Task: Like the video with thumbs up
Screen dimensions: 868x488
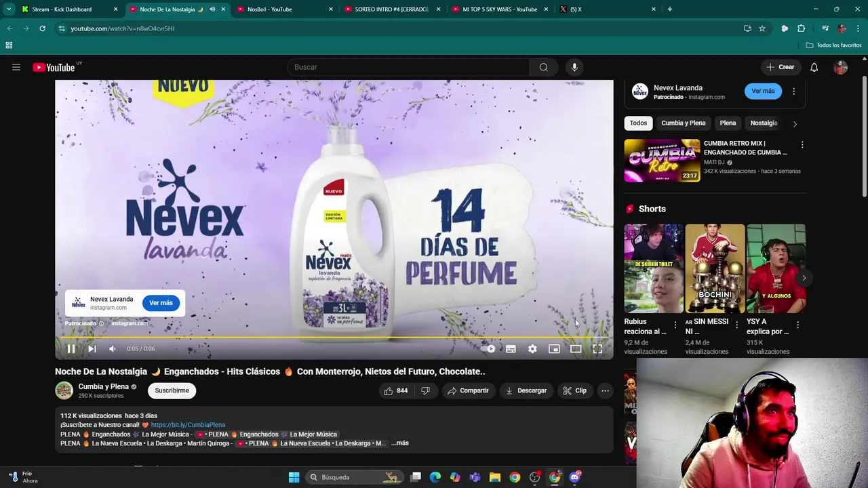Action: tap(396, 390)
